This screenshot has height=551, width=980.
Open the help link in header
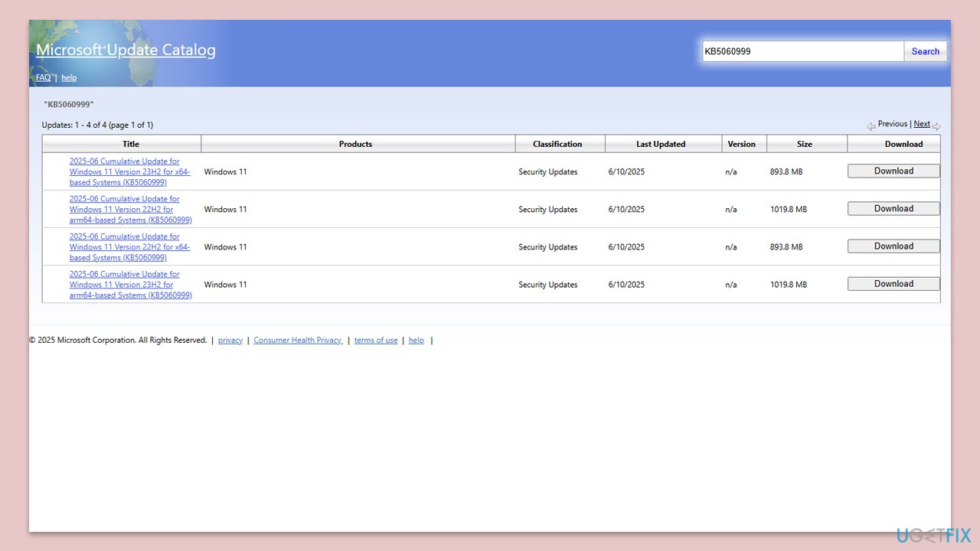pos(69,77)
